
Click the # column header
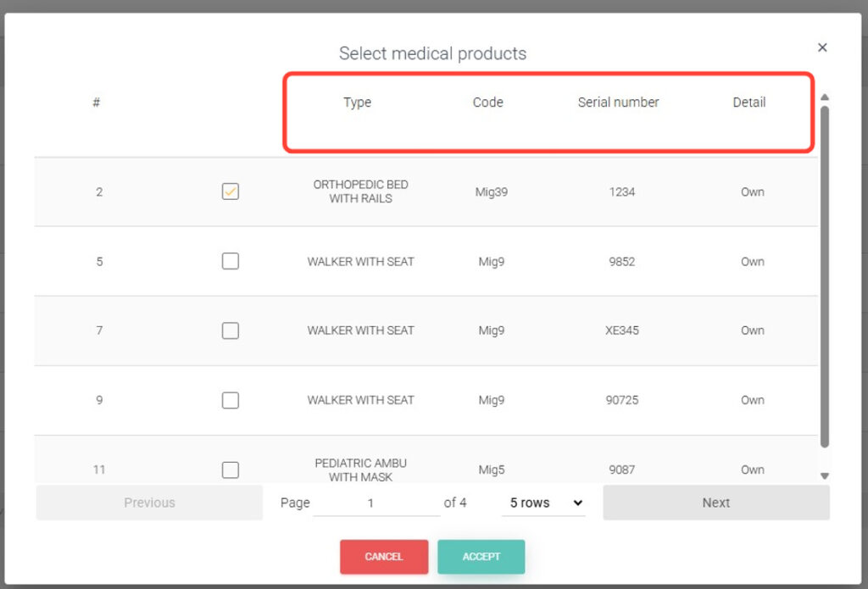[97, 103]
